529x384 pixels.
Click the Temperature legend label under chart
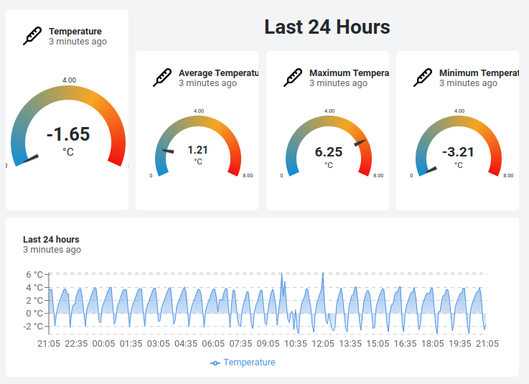coord(249,362)
